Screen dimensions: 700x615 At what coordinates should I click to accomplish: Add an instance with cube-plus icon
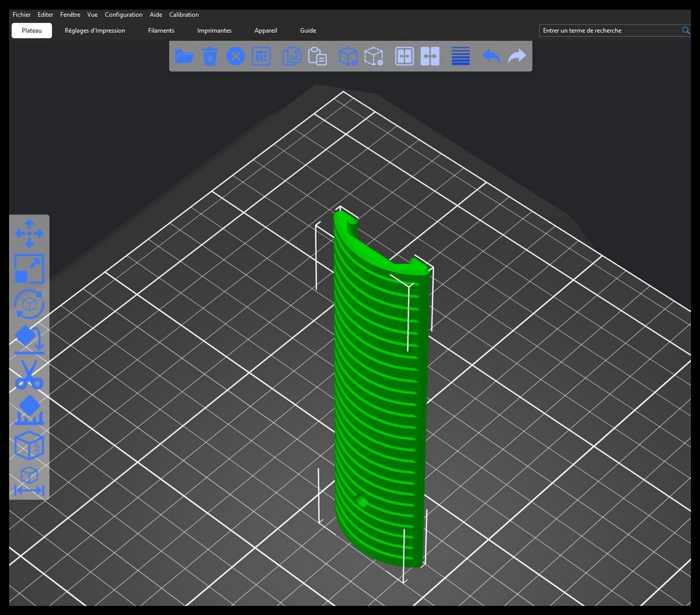[348, 56]
